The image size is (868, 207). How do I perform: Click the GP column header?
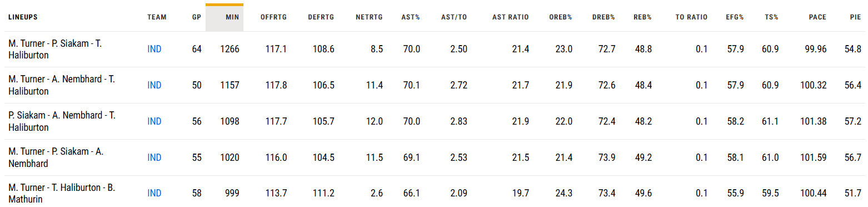[x=197, y=17]
